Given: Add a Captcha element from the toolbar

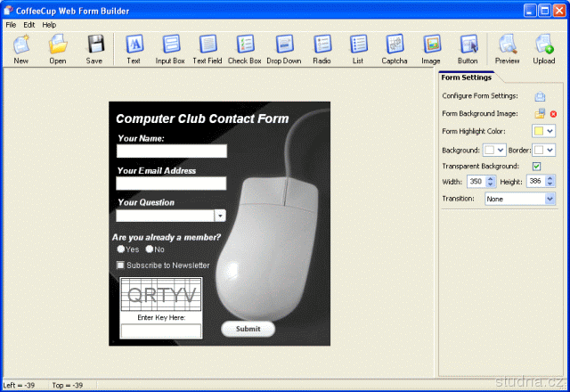Looking at the screenshot, I should 395,48.
